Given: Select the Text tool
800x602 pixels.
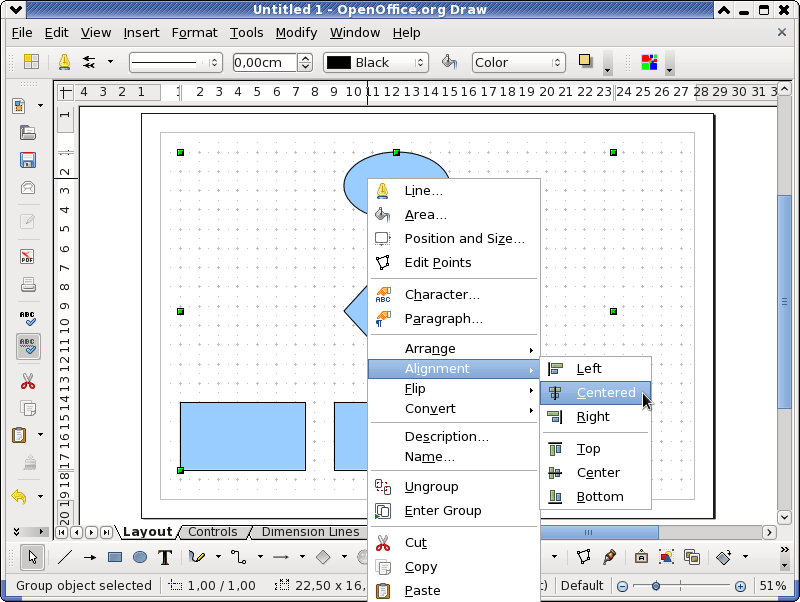Looking at the screenshot, I should tap(165, 557).
